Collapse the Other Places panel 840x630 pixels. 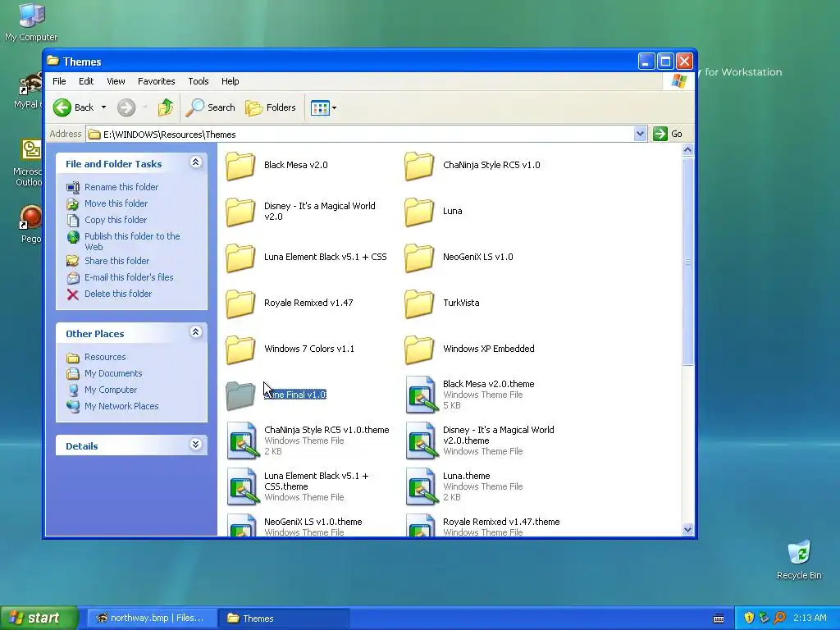click(x=195, y=332)
